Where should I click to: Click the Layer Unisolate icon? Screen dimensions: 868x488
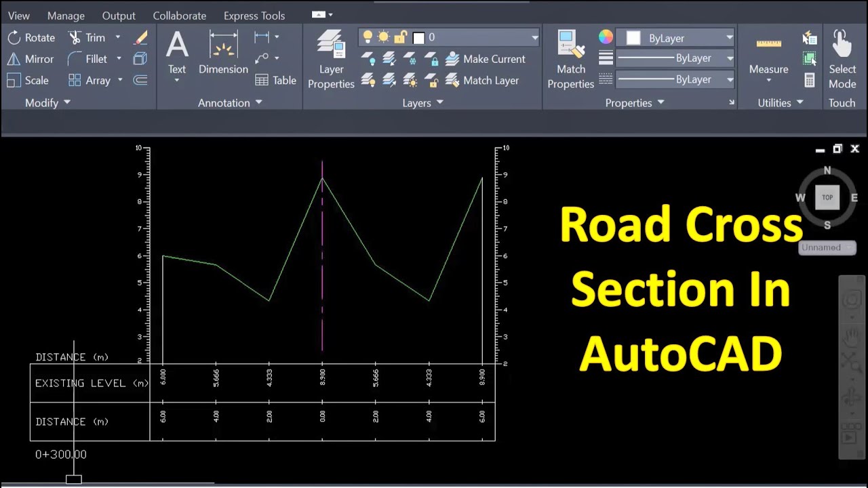click(x=389, y=80)
